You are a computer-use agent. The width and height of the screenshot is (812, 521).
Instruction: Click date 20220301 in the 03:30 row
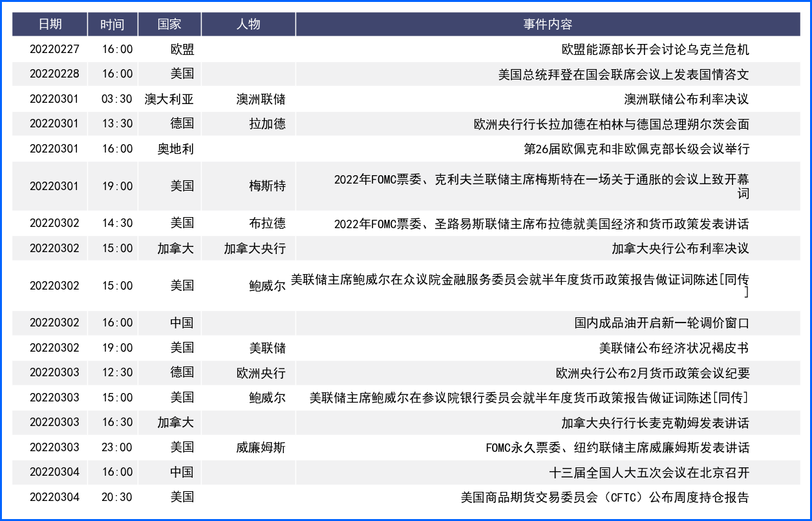(x=54, y=99)
